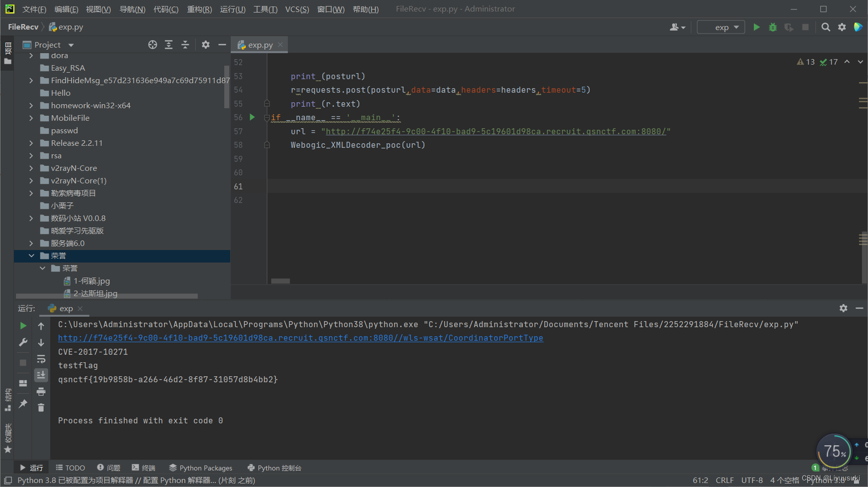Expand homework-win32-x64 folder
The height and width of the screenshot is (487, 868).
31,105
